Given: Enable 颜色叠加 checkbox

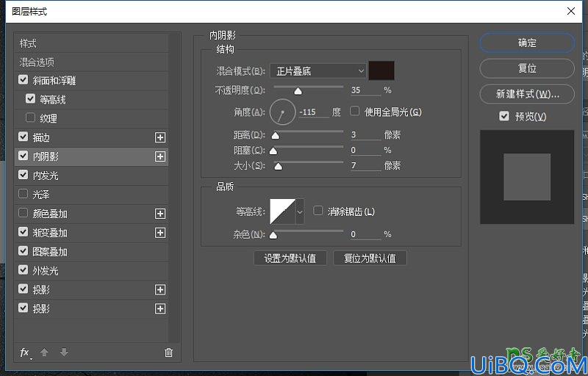Looking at the screenshot, I should pyautogui.click(x=24, y=213).
